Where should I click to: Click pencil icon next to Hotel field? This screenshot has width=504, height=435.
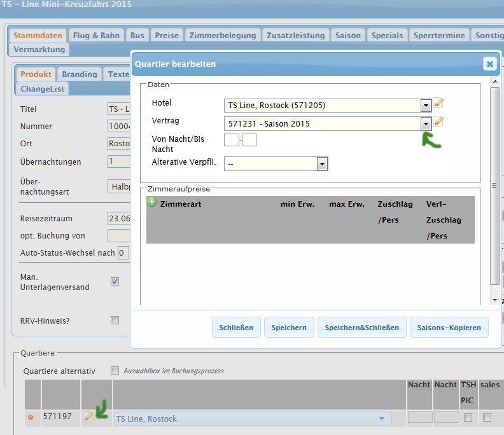tap(438, 103)
